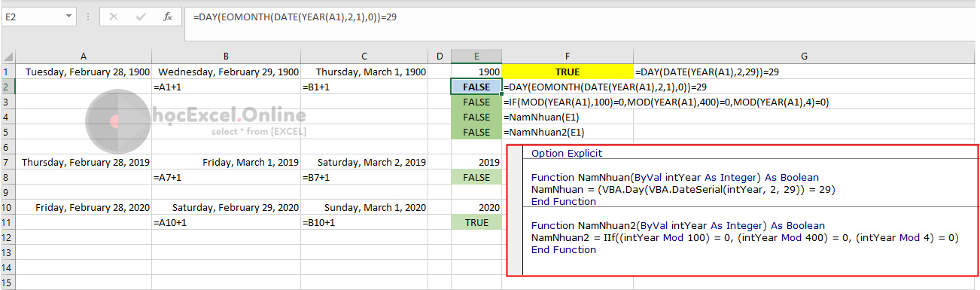Select the cell with value 2019
The image size is (980, 290).
point(476,163)
